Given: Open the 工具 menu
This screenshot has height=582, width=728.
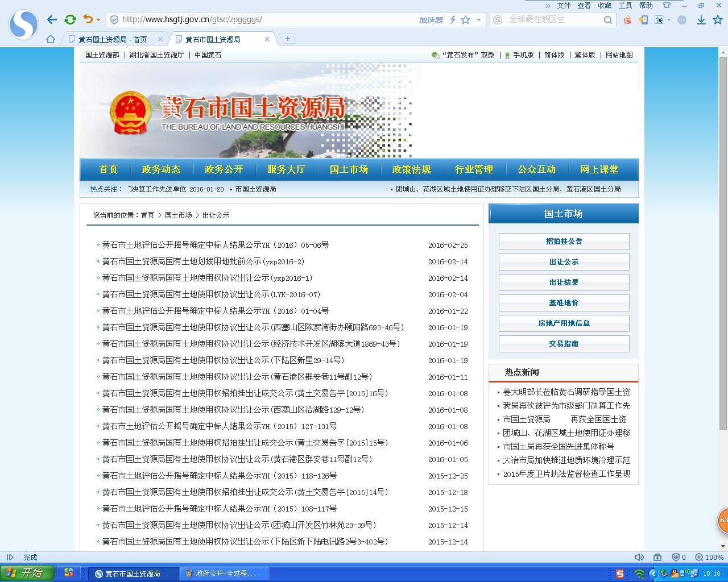Looking at the screenshot, I should click(625, 5).
